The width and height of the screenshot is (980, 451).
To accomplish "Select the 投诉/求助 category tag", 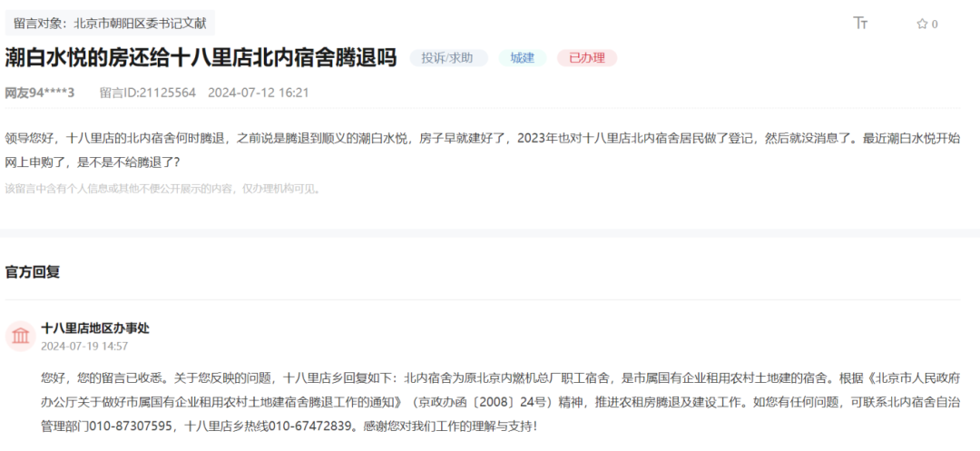I will 448,58.
